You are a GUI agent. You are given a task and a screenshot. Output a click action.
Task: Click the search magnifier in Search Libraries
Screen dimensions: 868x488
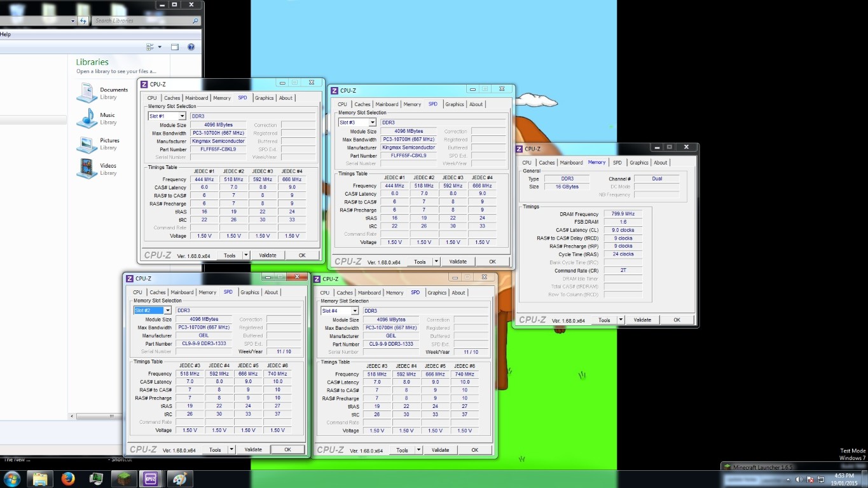(195, 21)
